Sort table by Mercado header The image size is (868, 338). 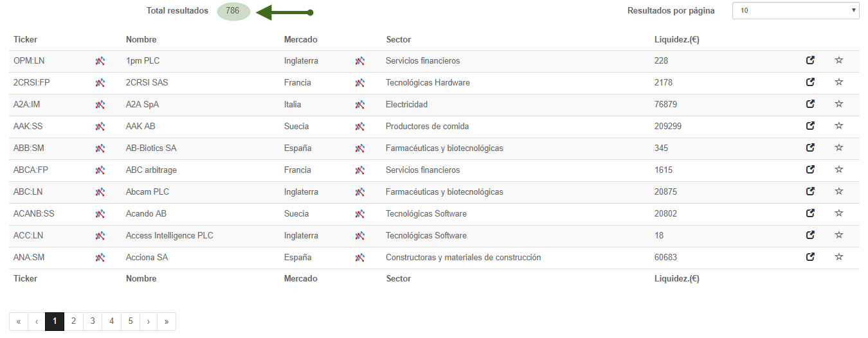coord(300,39)
